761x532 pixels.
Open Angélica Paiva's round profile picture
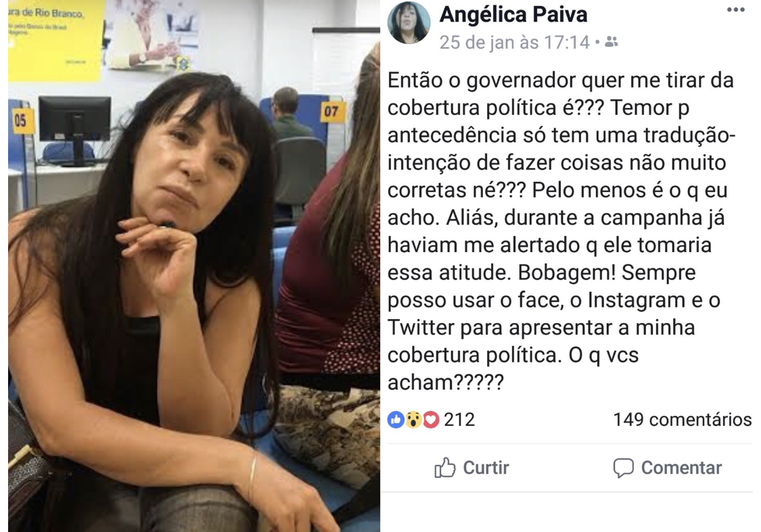pos(409,22)
